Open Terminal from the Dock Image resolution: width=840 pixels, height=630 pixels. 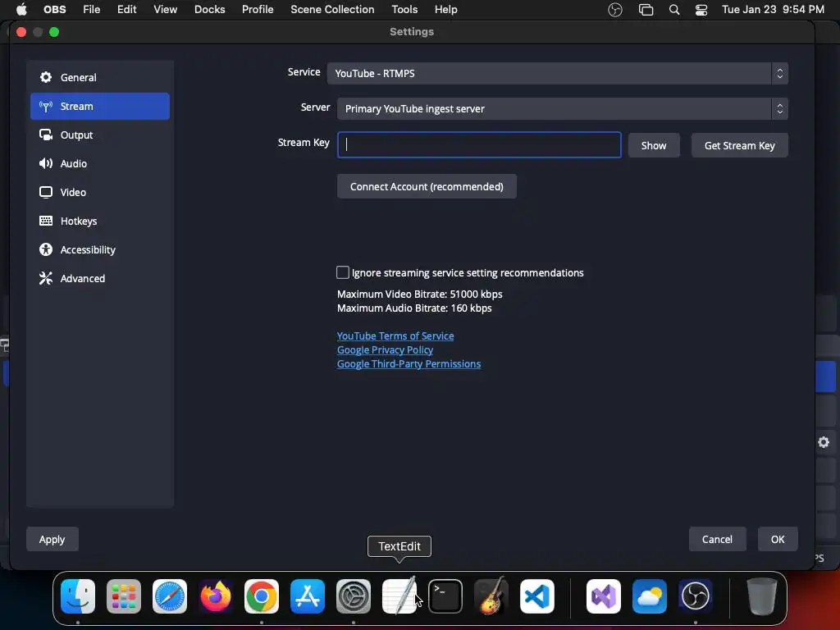(445, 596)
